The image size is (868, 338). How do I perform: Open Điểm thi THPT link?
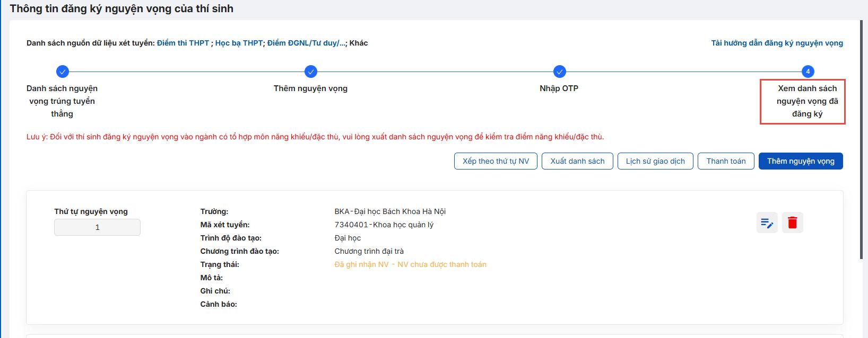183,43
